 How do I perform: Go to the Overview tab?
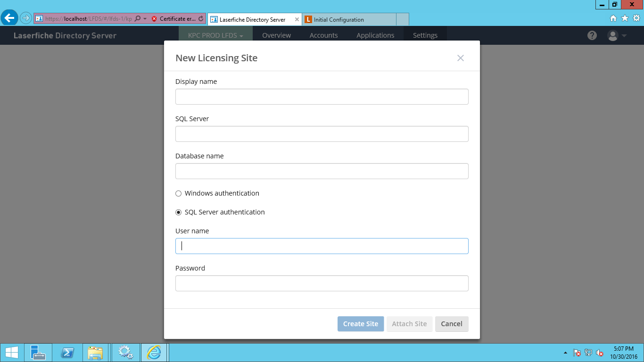(277, 35)
